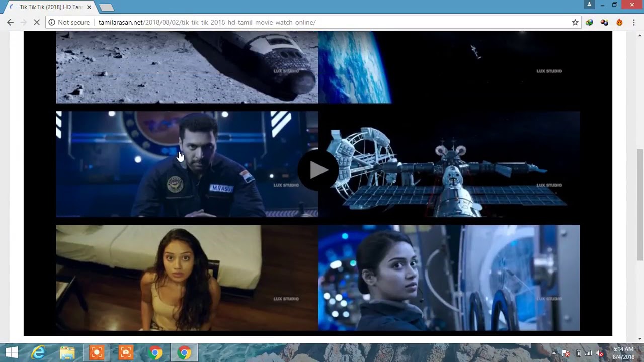Switch to first Chrome taskbar icon
The image size is (644, 362).
[x=155, y=353]
